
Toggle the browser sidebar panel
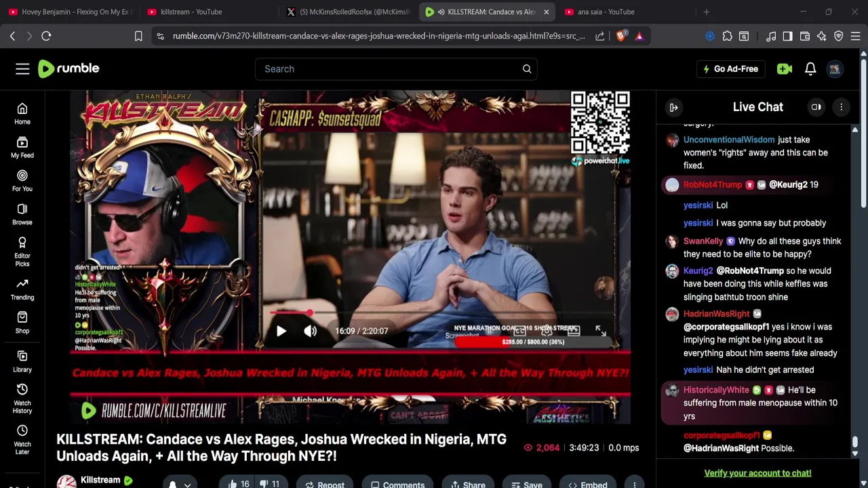787,36
